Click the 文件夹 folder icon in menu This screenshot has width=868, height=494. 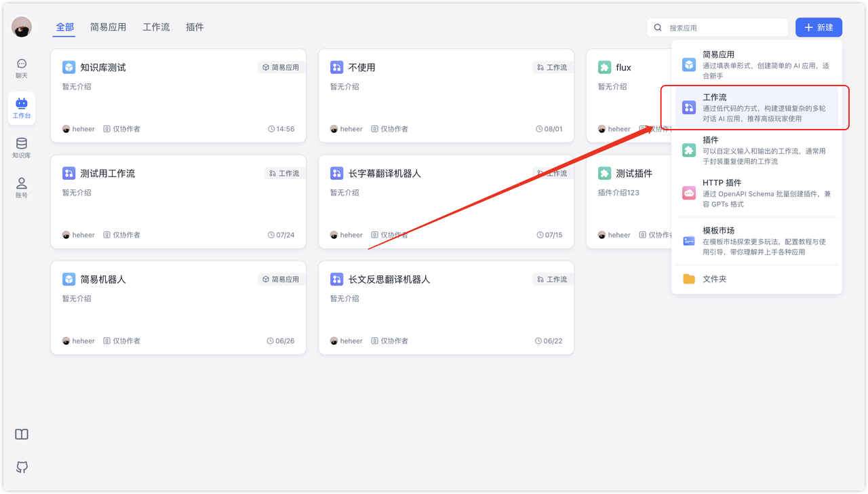tap(689, 279)
